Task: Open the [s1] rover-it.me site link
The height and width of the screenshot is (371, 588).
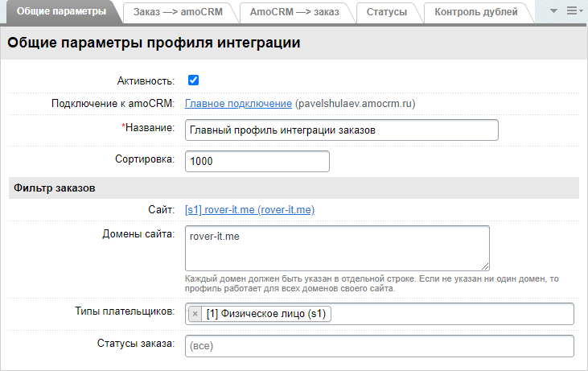Action: (249, 210)
